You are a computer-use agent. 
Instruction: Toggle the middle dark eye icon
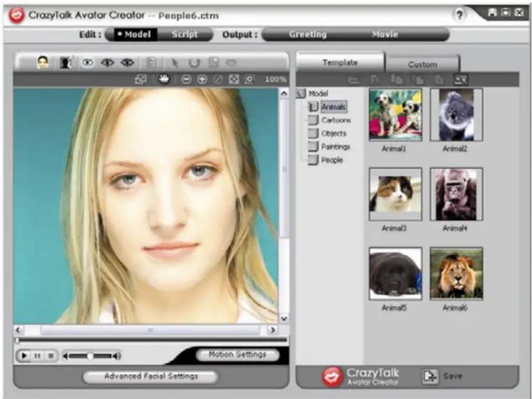(108, 63)
